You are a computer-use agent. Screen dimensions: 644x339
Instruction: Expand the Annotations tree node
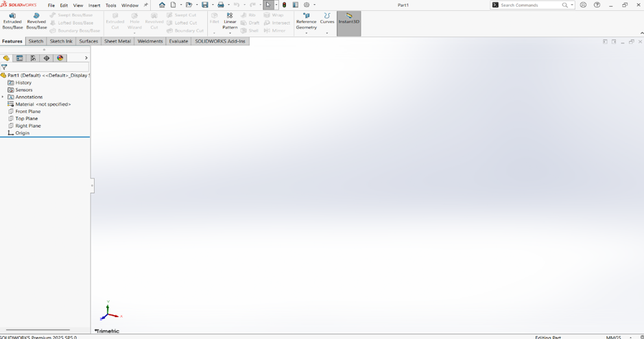point(3,97)
